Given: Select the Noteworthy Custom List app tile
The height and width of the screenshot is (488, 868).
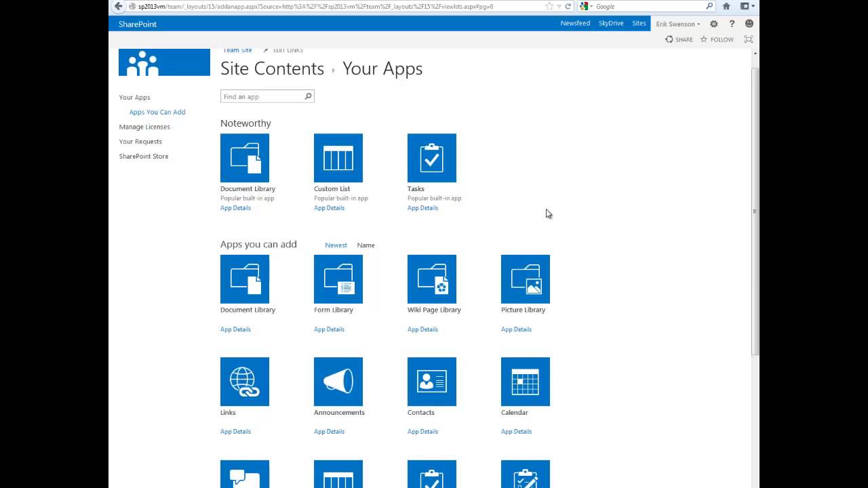Looking at the screenshot, I should point(338,158).
